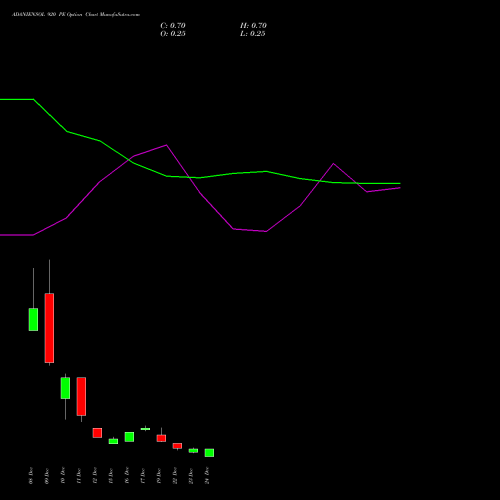Click the 16 Dec date axis label
500x500 pixels.
(x=127, y=476)
